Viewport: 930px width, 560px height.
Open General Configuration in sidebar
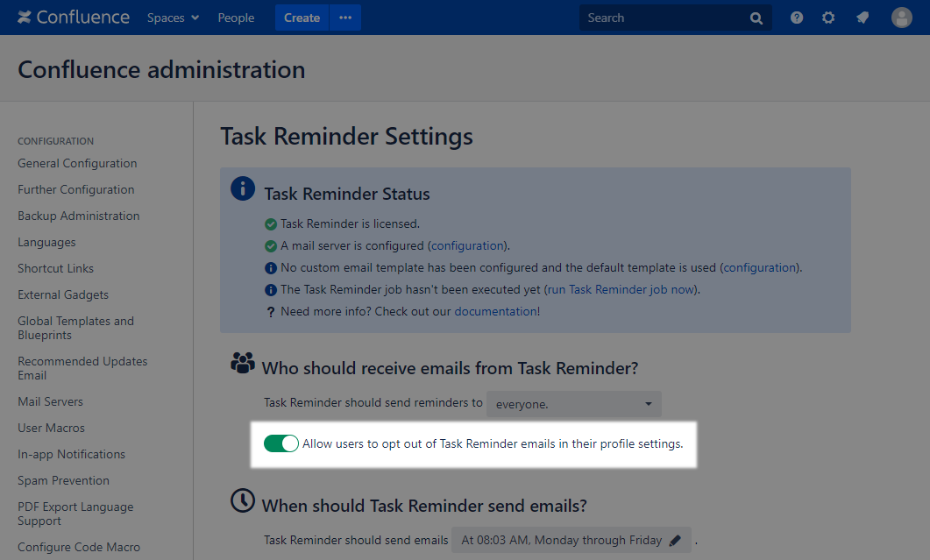tap(77, 163)
